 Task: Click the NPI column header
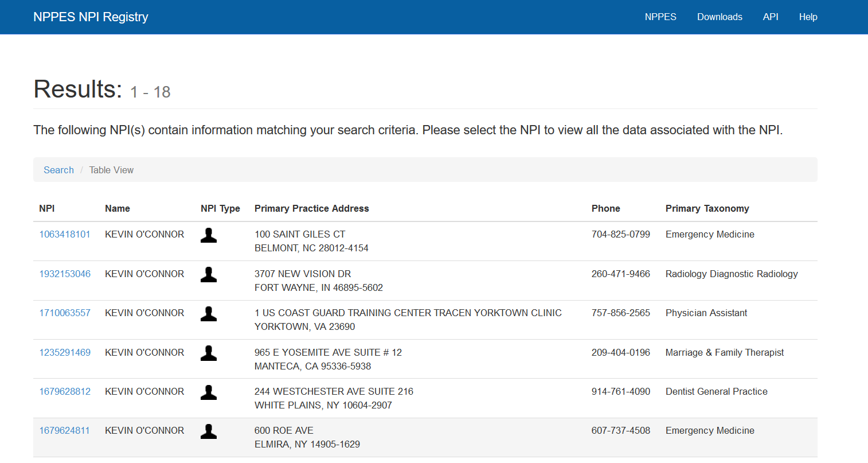[x=47, y=208]
